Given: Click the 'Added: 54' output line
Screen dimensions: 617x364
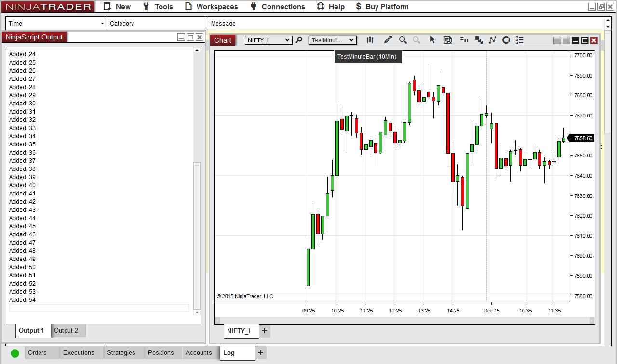Looking at the screenshot, I should click(22, 300).
